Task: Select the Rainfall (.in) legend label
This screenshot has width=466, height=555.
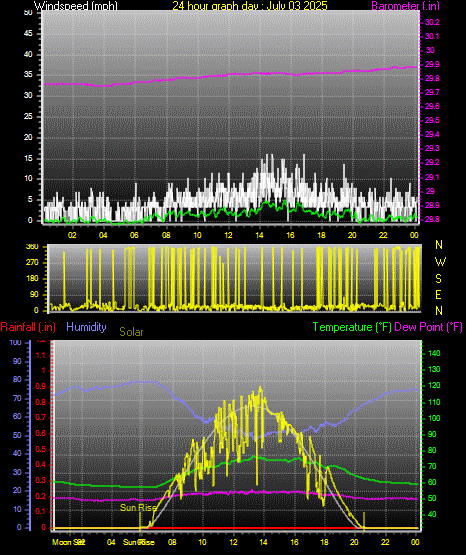Action: coord(28,327)
